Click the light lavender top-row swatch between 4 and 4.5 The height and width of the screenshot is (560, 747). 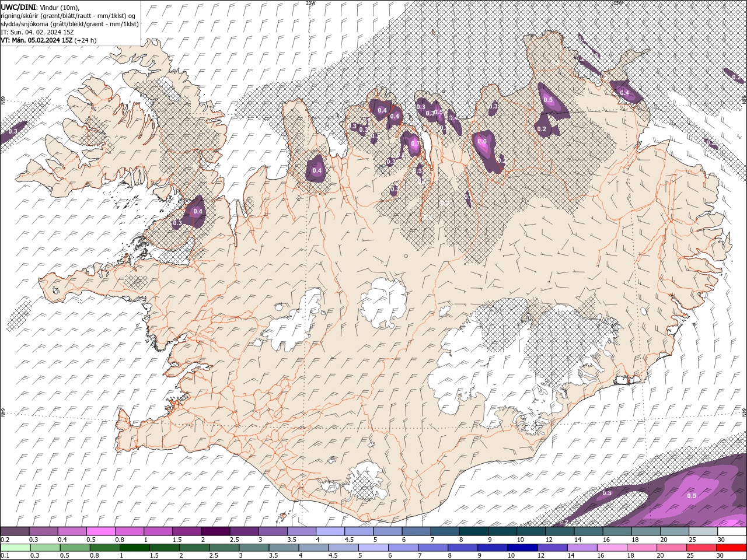coord(330,531)
